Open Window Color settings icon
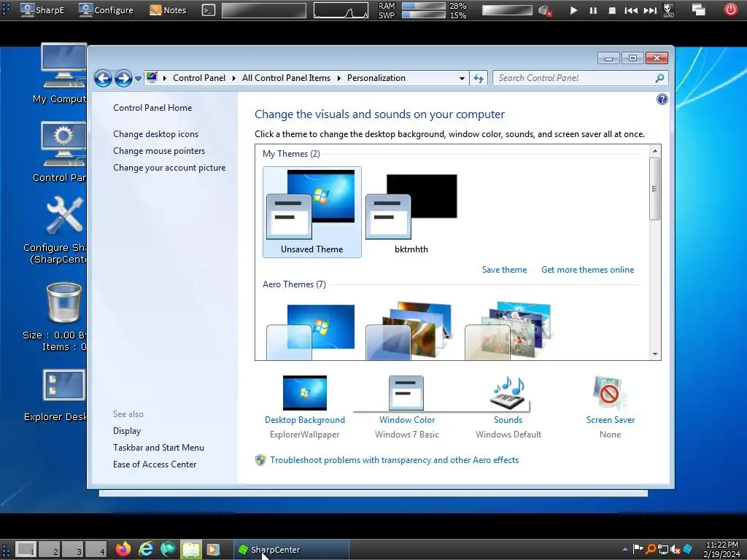The height and width of the screenshot is (560, 747). pyautogui.click(x=406, y=393)
